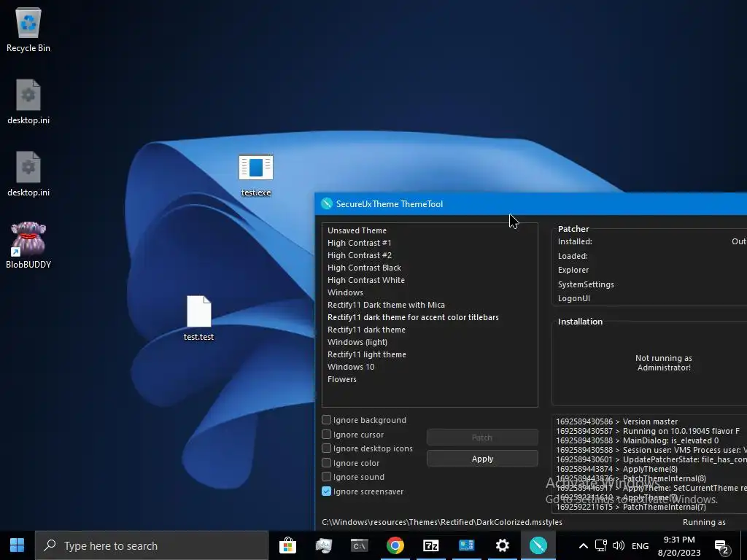Click the Explorer label in Patcher
Image resolution: width=747 pixels, height=560 pixels.
pyautogui.click(x=573, y=270)
